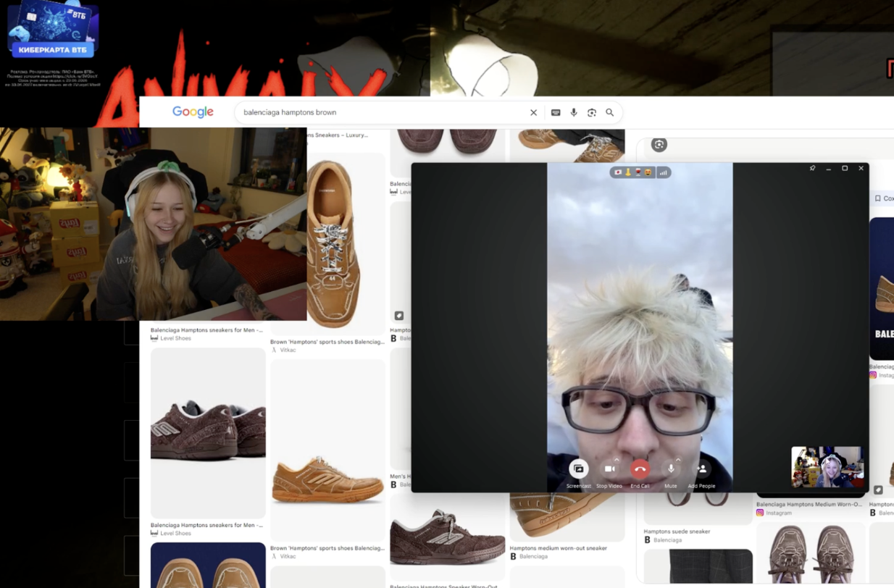Pin the call window on top
The height and width of the screenshot is (588, 894).
[x=812, y=168]
